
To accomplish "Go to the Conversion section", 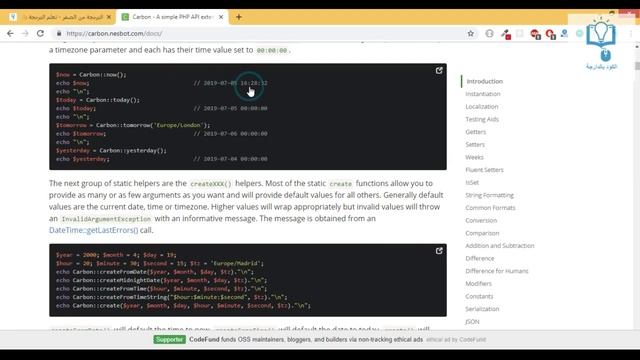I will (x=481, y=220).
